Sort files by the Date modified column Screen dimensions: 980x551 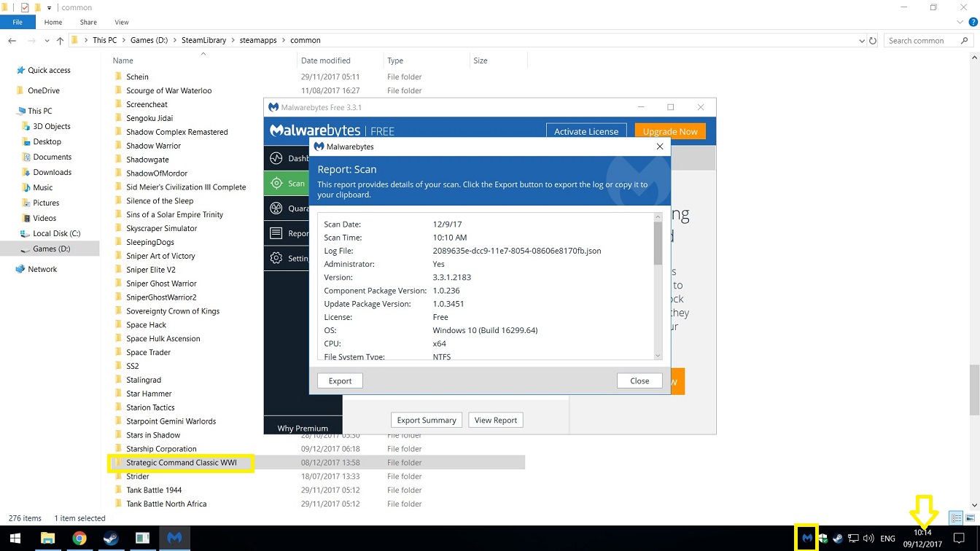point(326,60)
